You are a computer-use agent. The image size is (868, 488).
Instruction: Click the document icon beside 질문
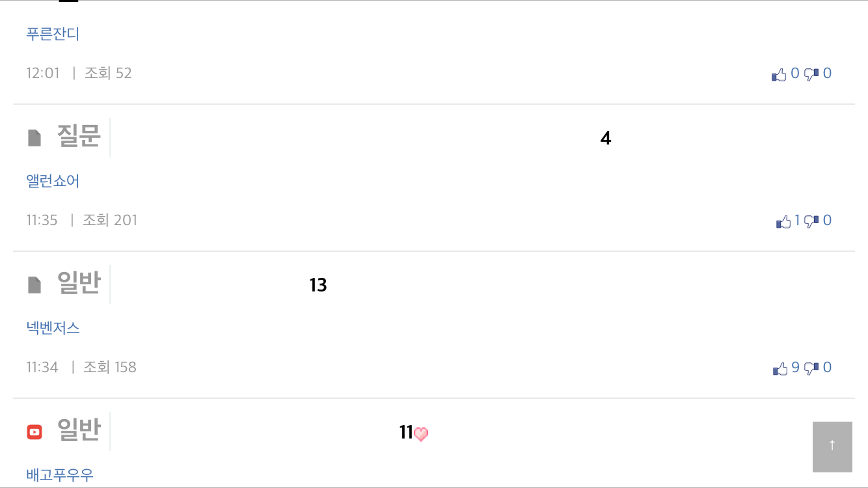34,138
